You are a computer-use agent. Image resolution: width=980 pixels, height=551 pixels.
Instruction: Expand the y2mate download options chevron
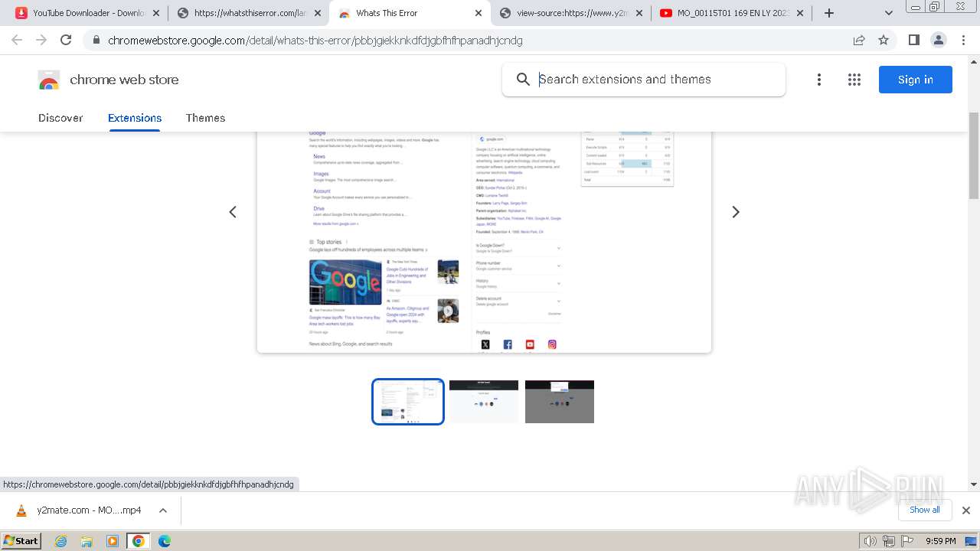point(163,510)
